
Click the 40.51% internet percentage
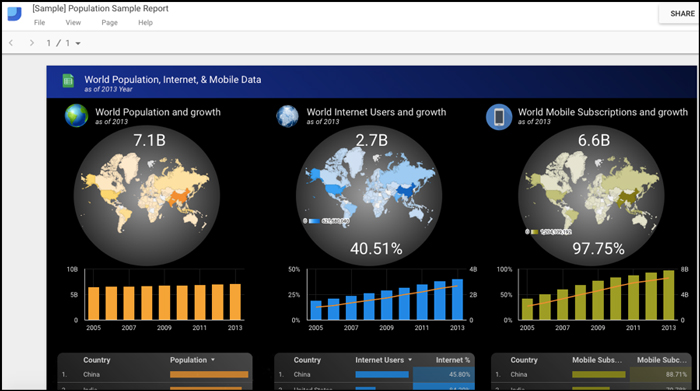pos(376,249)
